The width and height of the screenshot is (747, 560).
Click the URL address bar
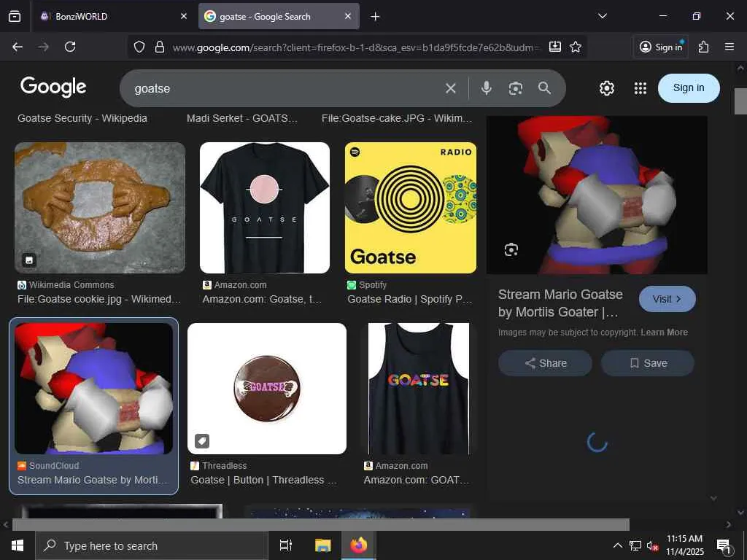(356, 47)
